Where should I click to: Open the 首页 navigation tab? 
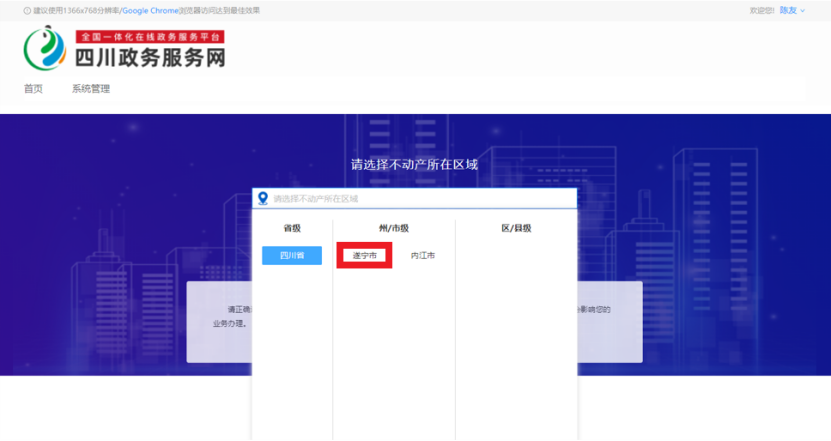(x=33, y=89)
